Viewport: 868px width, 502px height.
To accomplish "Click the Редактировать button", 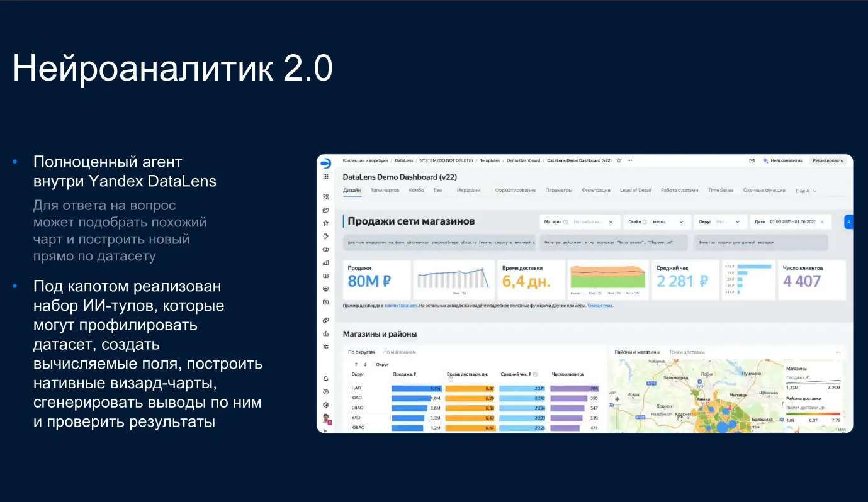I will tap(827, 160).
